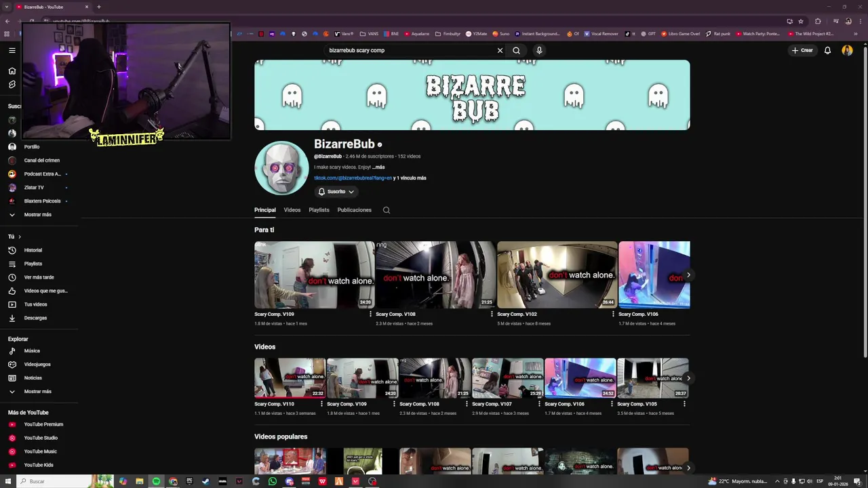This screenshot has height=488, width=868.
Task: Open WhatsApp from the taskbar
Action: click(273, 481)
